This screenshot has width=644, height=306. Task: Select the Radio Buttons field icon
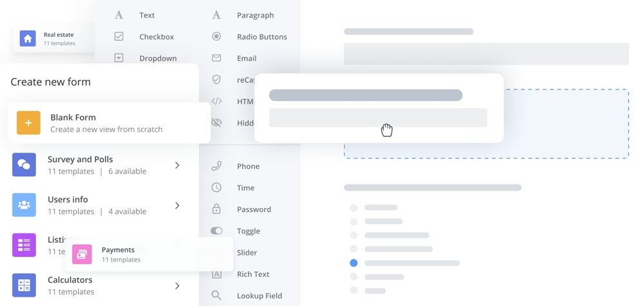[216, 37]
